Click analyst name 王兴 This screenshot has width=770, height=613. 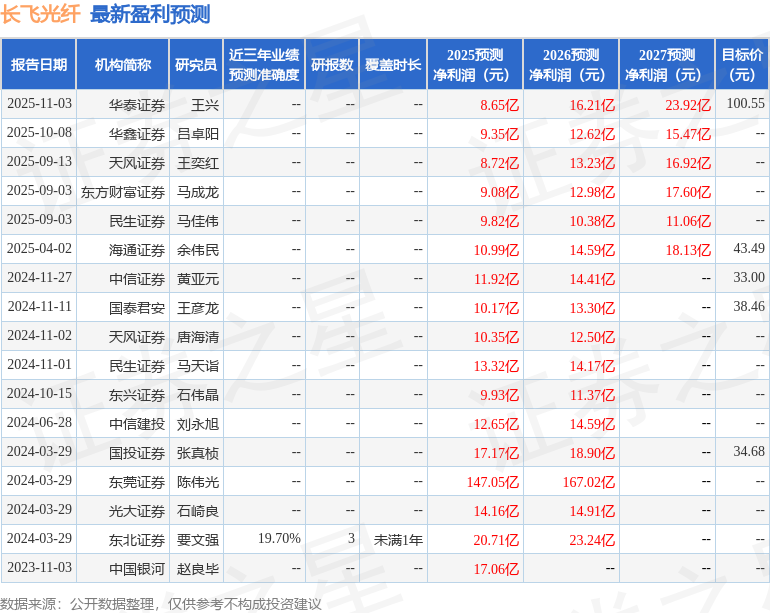(205, 105)
